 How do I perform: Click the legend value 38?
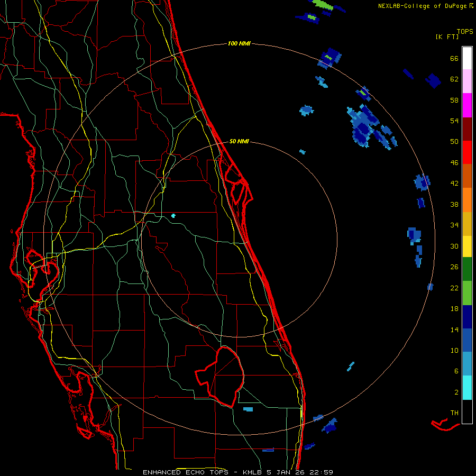click(x=454, y=205)
